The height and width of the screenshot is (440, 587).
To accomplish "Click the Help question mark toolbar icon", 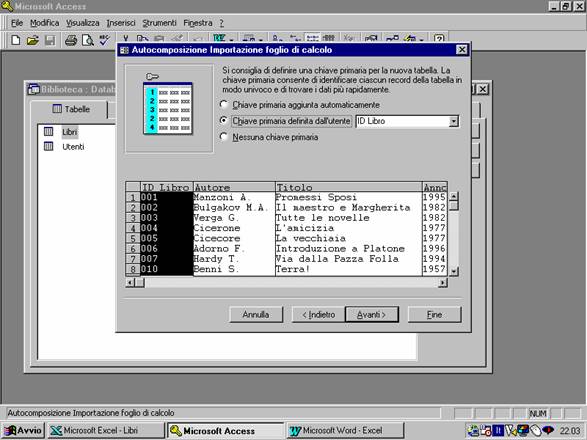I will coord(439,38).
